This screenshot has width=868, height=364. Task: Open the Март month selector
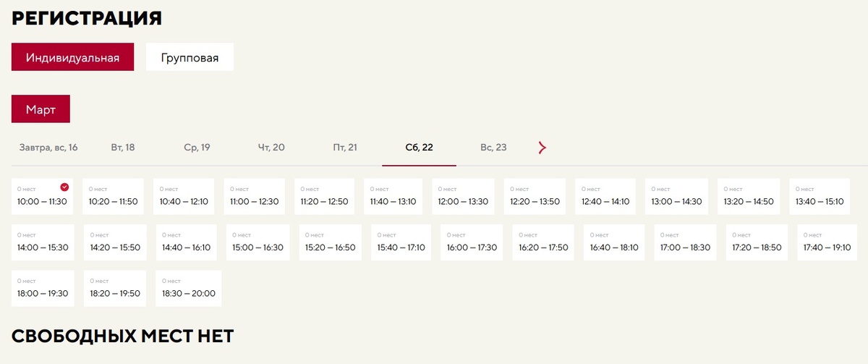click(x=41, y=109)
